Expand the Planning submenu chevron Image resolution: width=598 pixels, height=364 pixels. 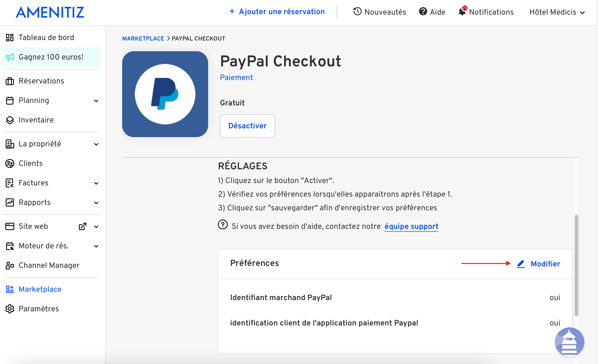tap(96, 101)
